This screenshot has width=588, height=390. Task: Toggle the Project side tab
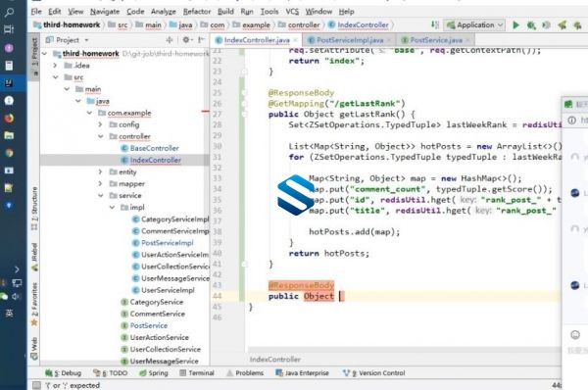click(x=34, y=56)
